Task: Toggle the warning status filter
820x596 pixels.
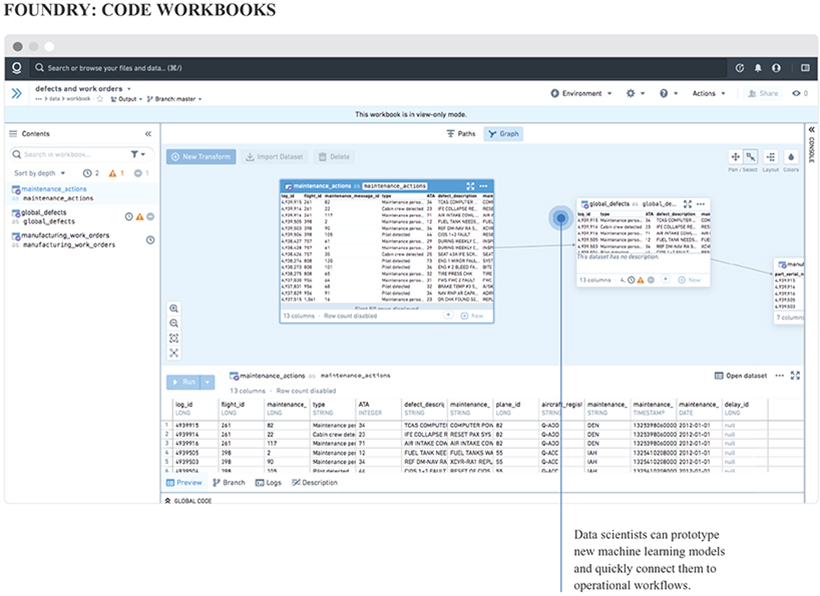Action: [x=114, y=173]
